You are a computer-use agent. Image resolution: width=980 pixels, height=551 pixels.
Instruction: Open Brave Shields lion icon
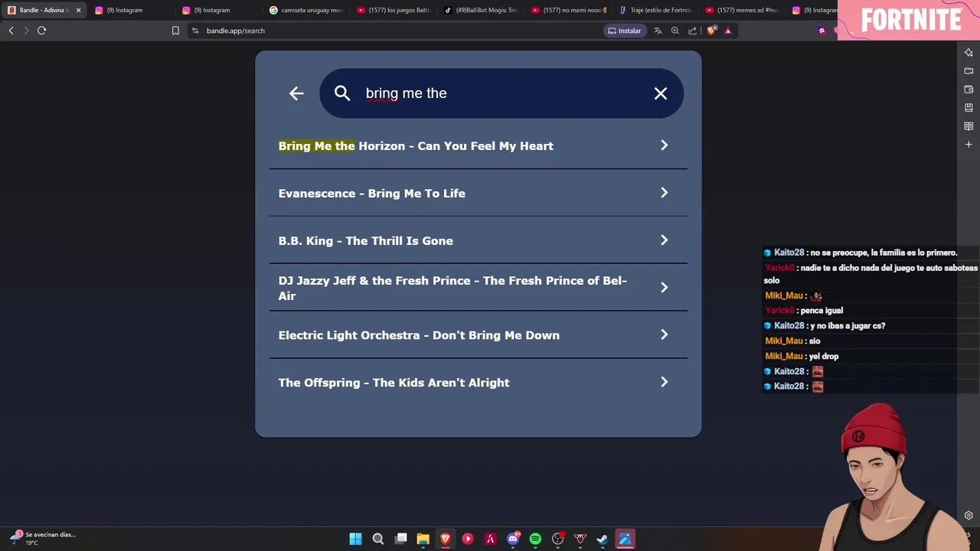pos(711,31)
